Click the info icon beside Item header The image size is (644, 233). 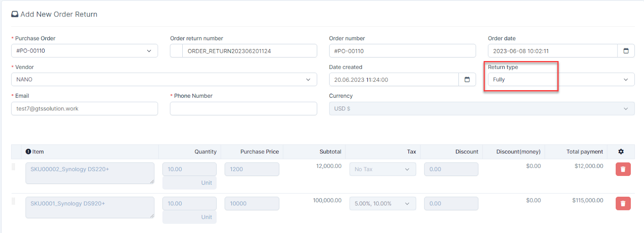pos(28,152)
